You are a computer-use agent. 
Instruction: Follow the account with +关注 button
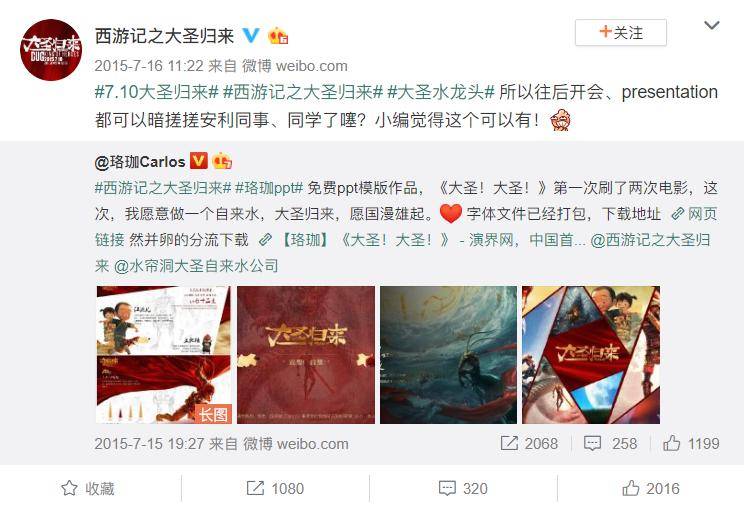pos(621,33)
